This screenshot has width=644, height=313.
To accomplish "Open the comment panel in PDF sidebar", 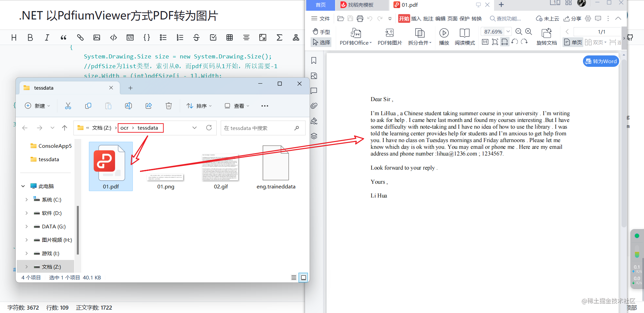I will point(314,91).
